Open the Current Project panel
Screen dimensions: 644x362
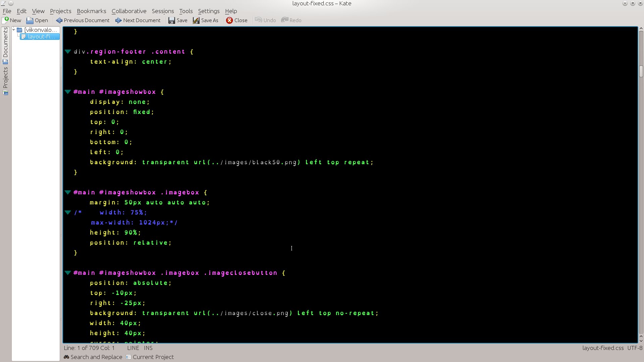click(150, 357)
